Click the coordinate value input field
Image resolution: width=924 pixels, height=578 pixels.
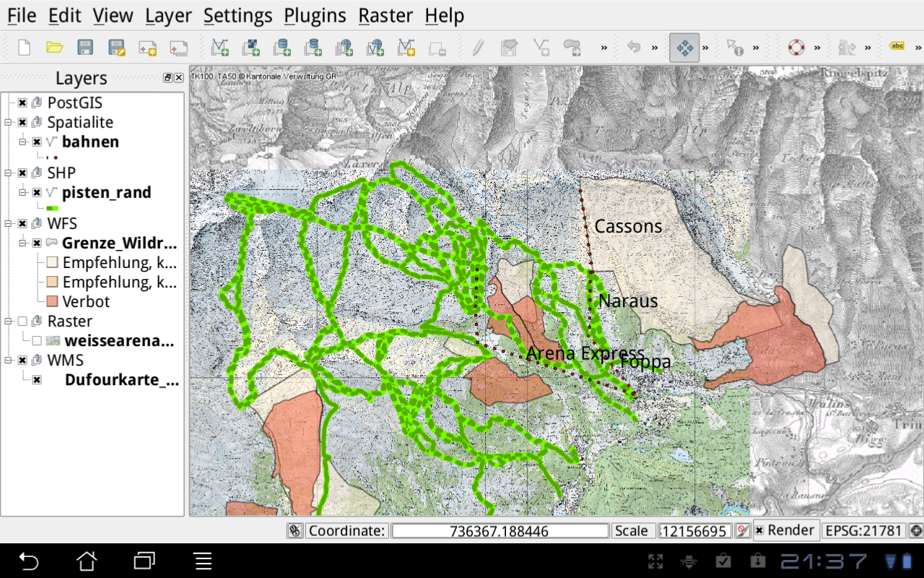tap(500, 531)
